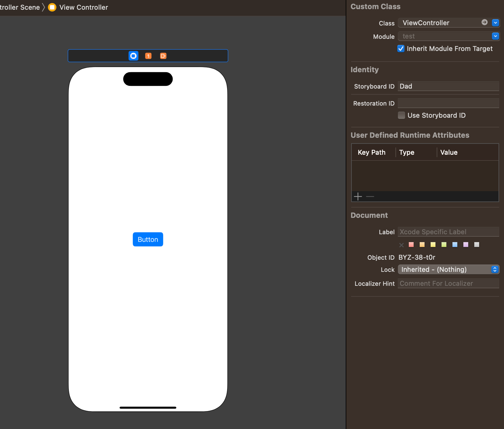
Task: Pick the orange label color swatch
Action: coord(422,245)
